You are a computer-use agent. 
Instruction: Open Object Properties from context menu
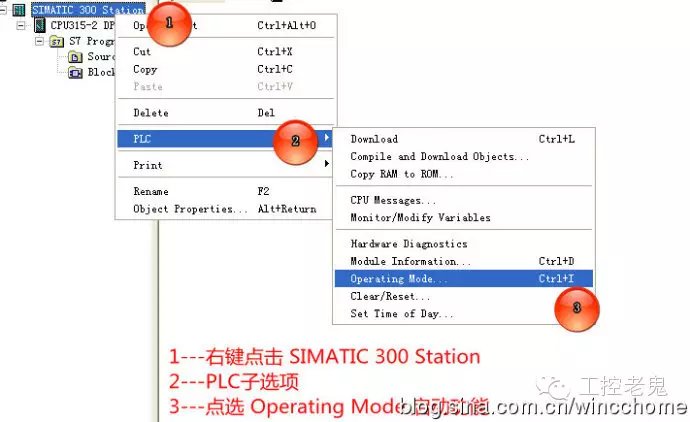[x=190, y=209]
